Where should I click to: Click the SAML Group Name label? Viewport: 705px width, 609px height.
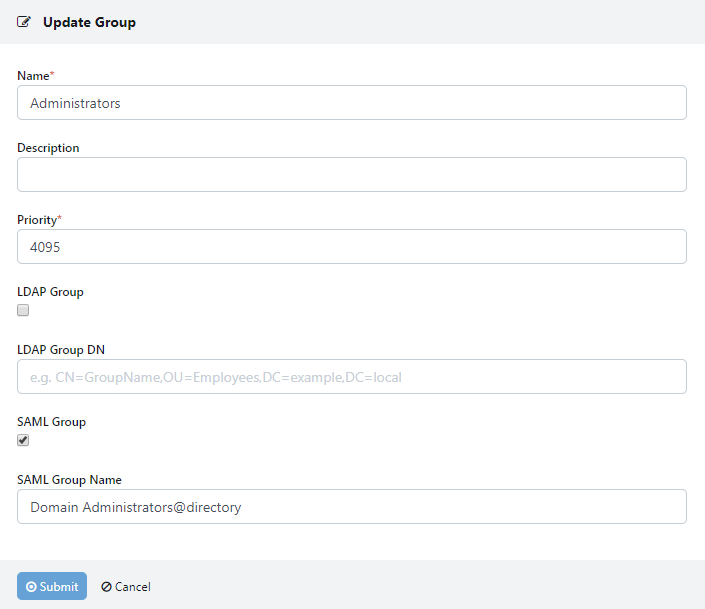(x=69, y=480)
